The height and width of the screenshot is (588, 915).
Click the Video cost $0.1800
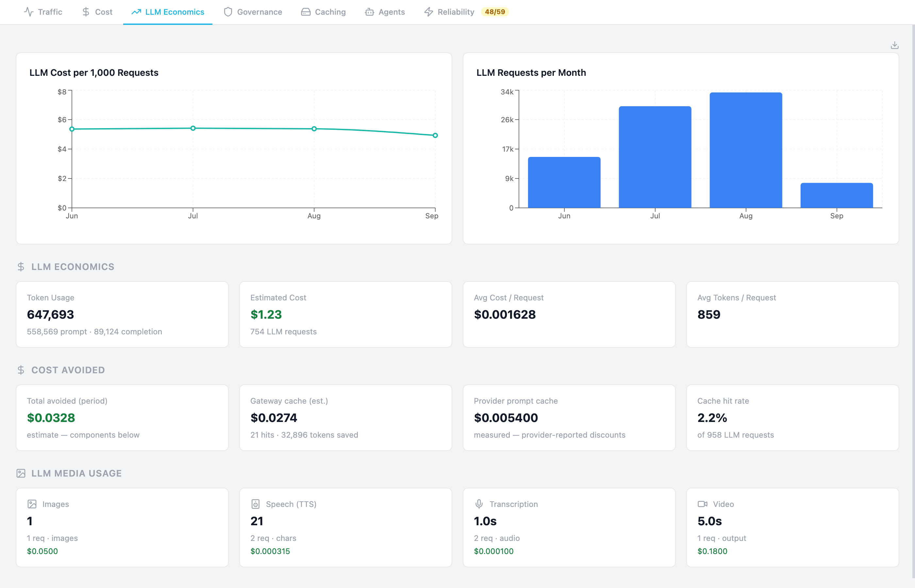(x=712, y=551)
